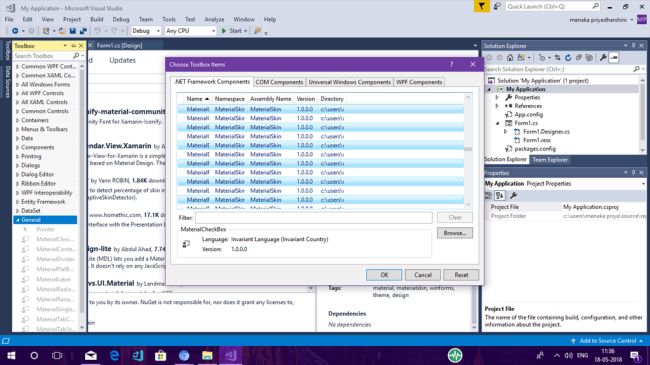650x365 pixels.
Task: Click the Toolbox panel vertical scrollbar
Action: pyautogui.click(x=82, y=197)
